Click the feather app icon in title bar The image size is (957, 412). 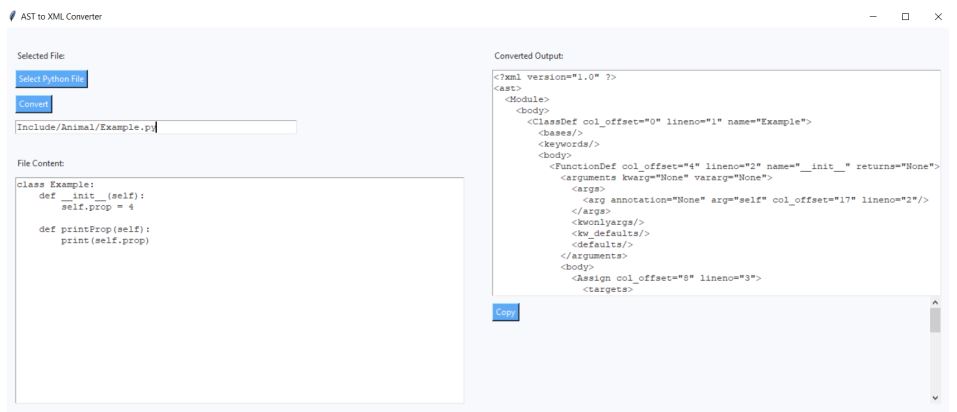pos(11,16)
